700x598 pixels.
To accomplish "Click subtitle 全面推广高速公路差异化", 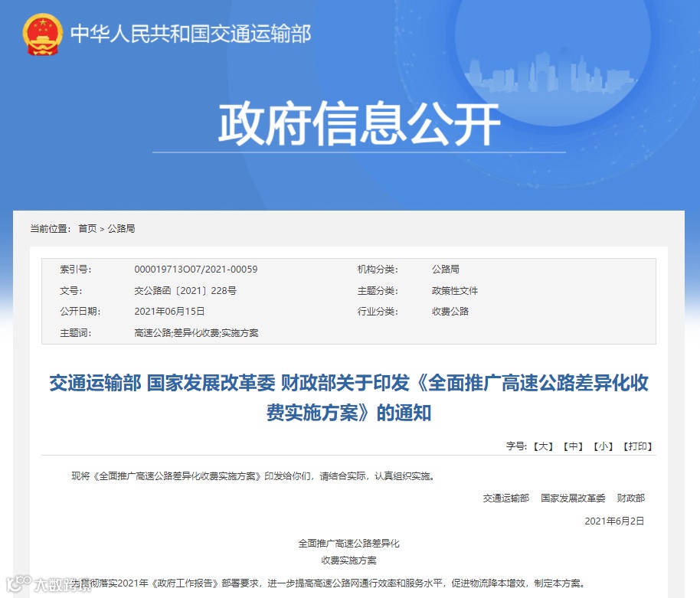I will click(348, 543).
